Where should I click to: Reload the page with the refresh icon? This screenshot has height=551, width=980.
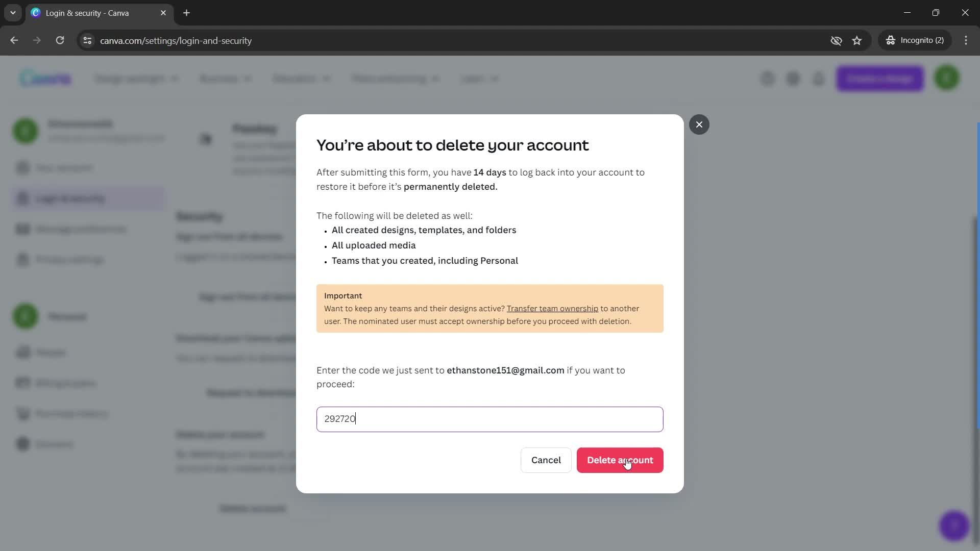pos(60,40)
